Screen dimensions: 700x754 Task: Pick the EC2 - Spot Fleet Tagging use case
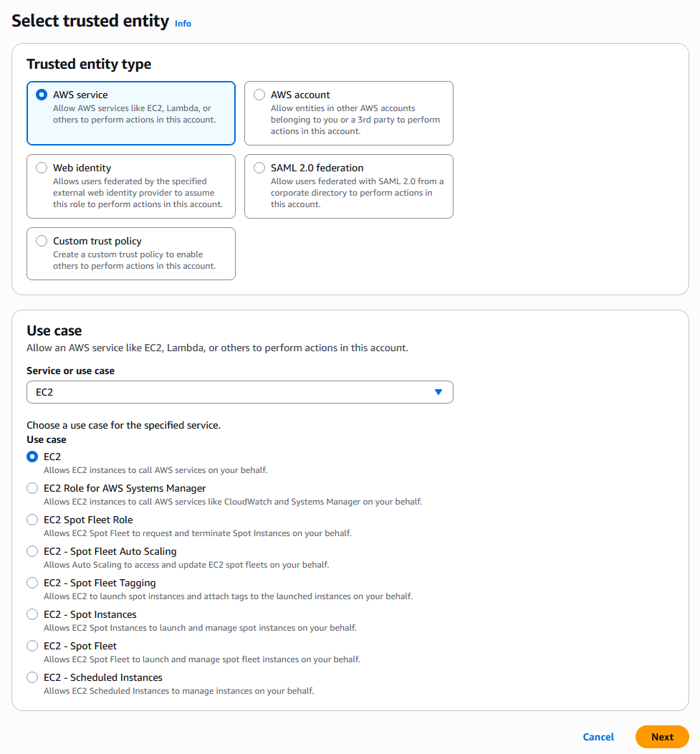click(x=32, y=583)
